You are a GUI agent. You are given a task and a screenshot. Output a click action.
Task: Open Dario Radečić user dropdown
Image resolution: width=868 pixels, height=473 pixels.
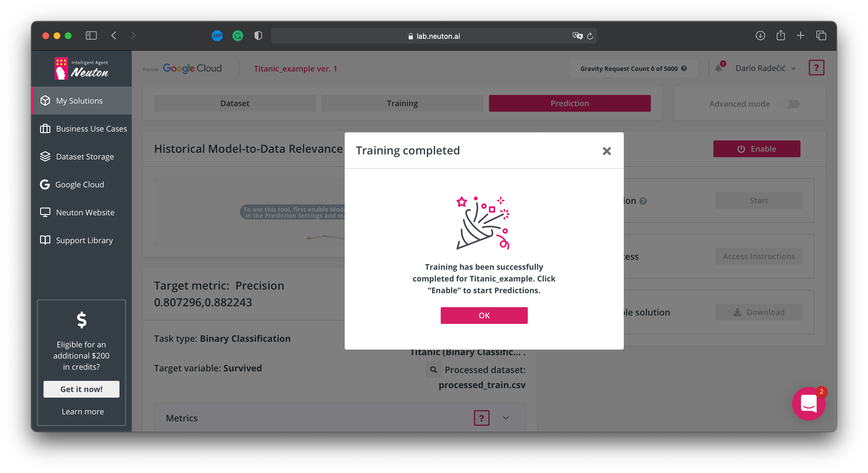[766, 68]
